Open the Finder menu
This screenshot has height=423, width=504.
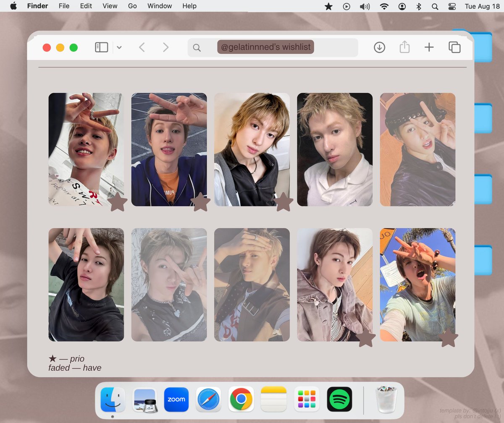pyautogui.click(x=37, y=6)
